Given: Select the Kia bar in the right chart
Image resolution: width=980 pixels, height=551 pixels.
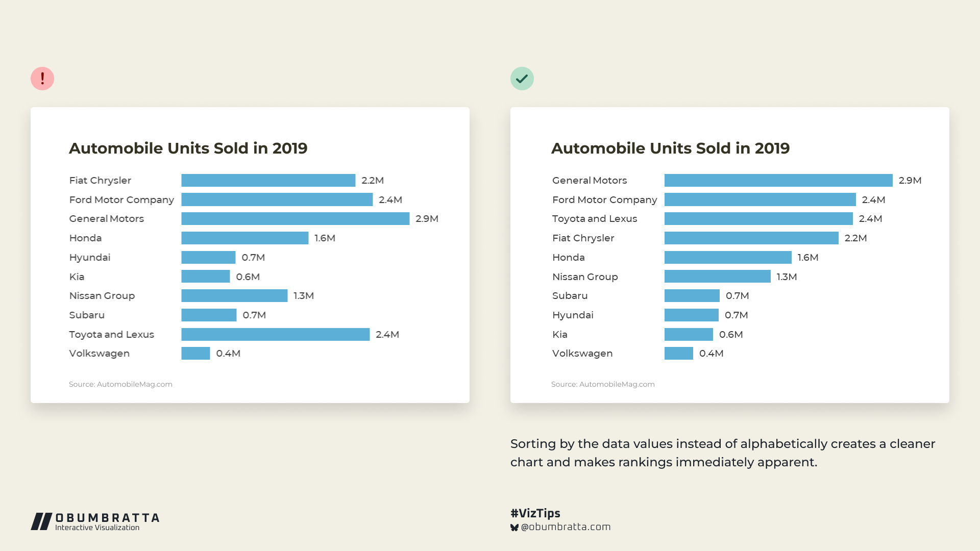Looking at the screenshot, I should (689, 334).
